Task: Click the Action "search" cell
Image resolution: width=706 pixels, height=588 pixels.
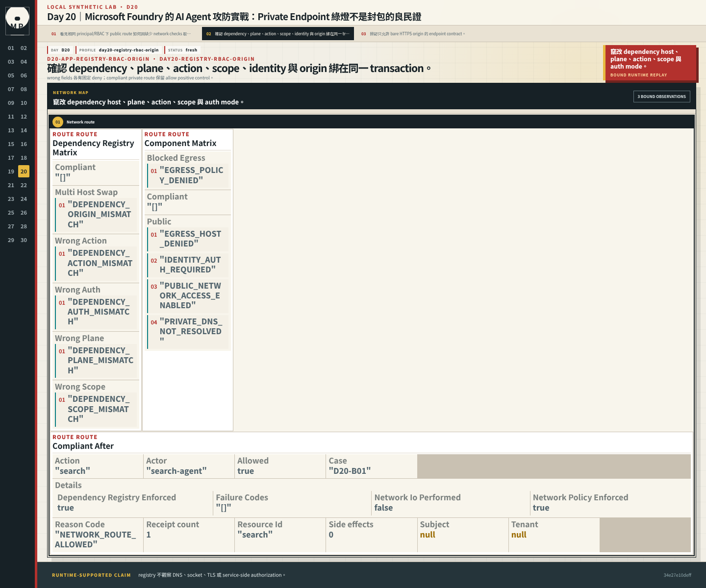Action: 98,466
